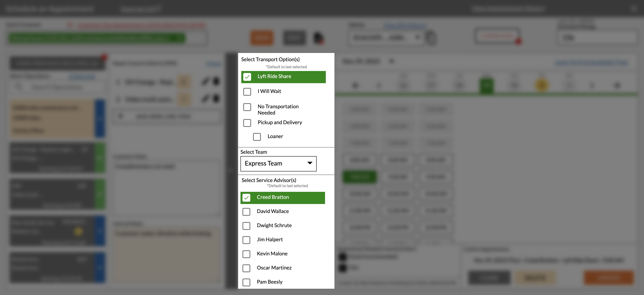
Task: Click the Pickup and Delivery label
Action: pos(280,123)
